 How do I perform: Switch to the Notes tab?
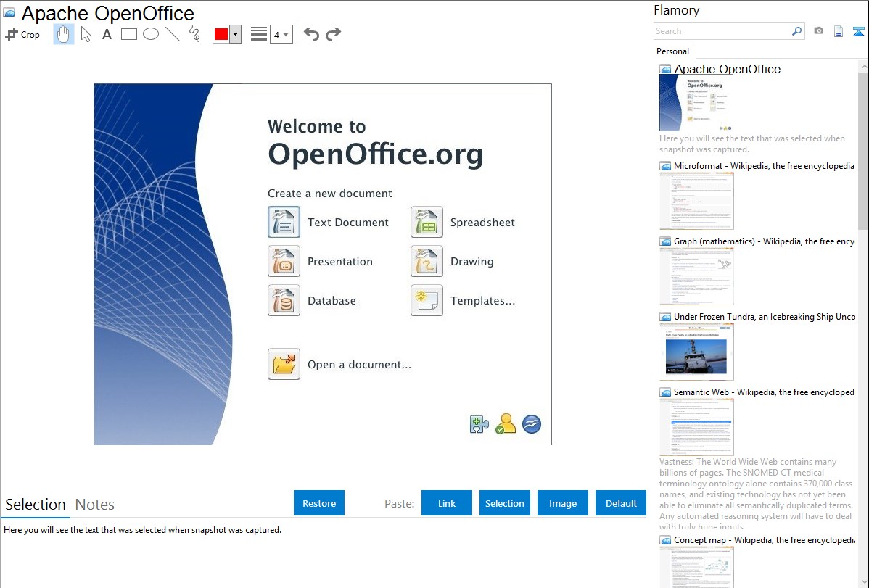[95, 505]
